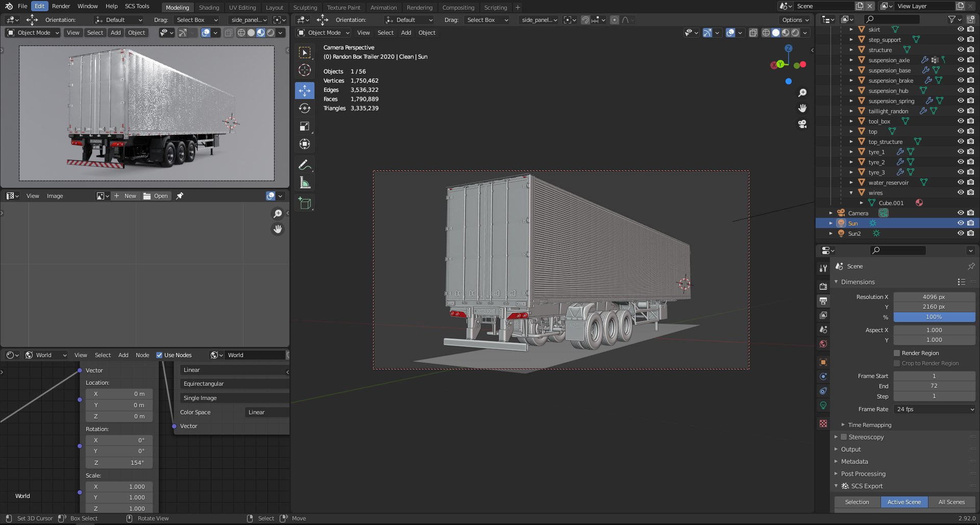This screenshot has height=525, width=980.
Task: Switch to the Compositing workspace tab
Action: [x=458, y=8]
